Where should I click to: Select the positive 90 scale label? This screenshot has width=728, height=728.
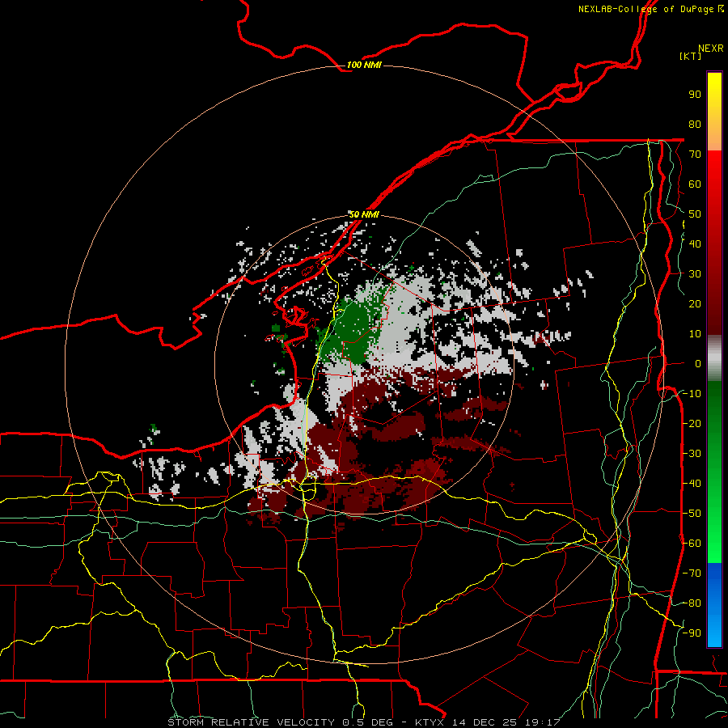pos(695,95)
